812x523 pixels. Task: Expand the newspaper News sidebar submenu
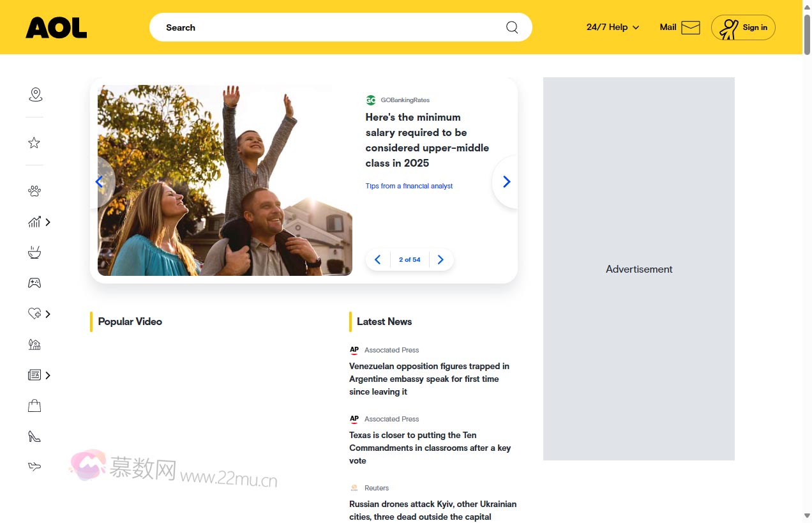48,375
